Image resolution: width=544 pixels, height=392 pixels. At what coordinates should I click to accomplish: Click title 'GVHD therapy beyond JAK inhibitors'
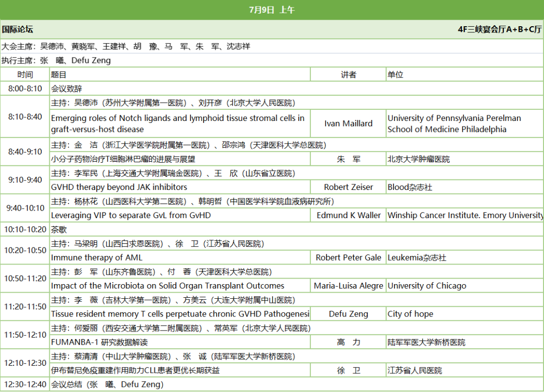180,187
